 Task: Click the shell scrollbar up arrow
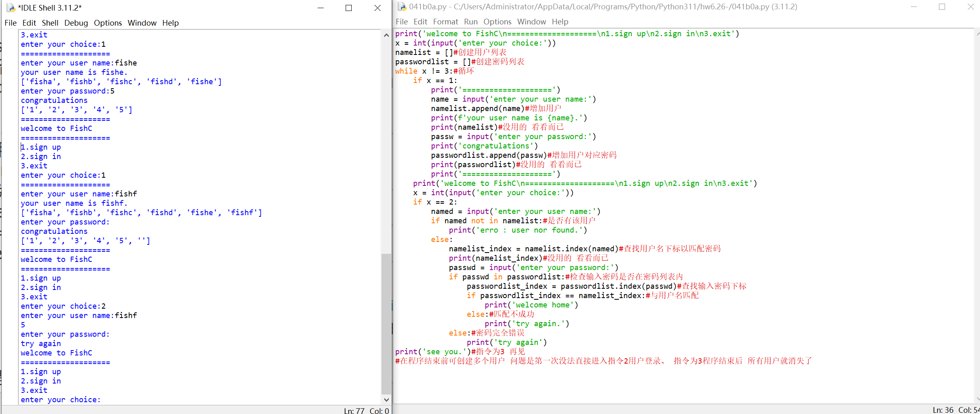tap(386, 35)
